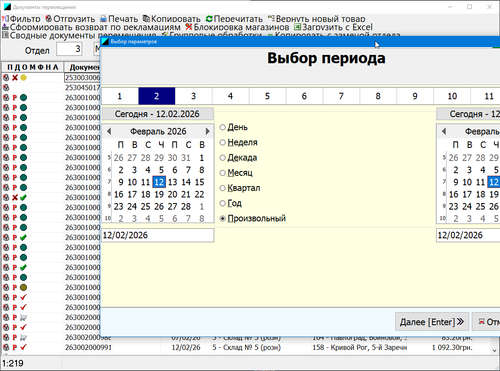500x371 pixels.
Task: Click the Отдел field with value 3
Action: [x=69, y=49]
